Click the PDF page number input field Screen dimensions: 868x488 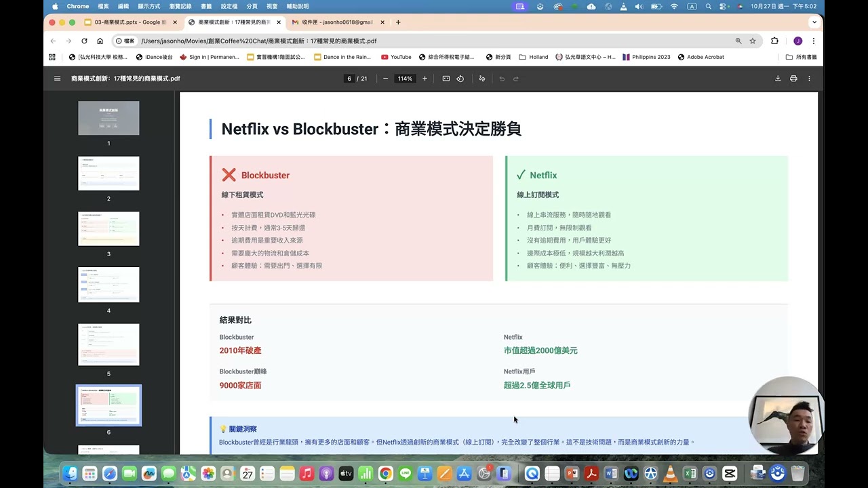349,79
